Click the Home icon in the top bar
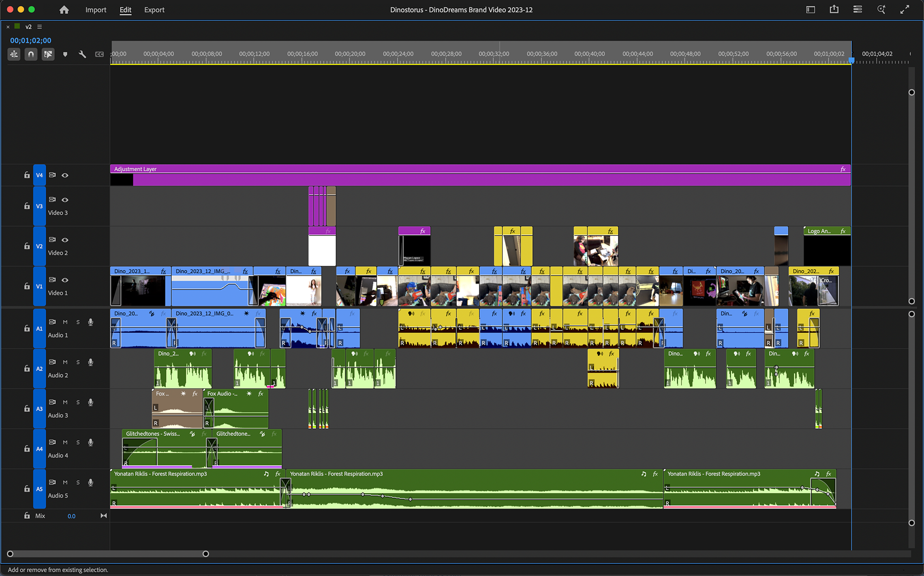This screenshot has width=924, height=576. [64, 9]
